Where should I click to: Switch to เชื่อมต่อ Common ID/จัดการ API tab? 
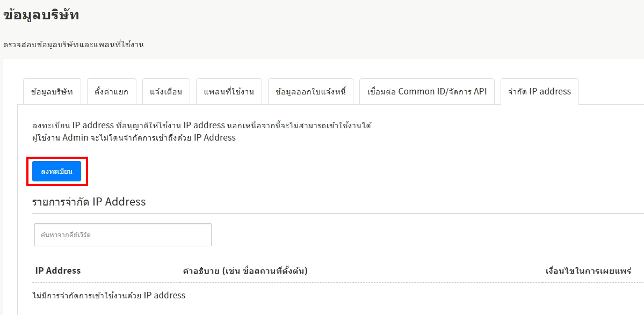[x=426, y=92]
